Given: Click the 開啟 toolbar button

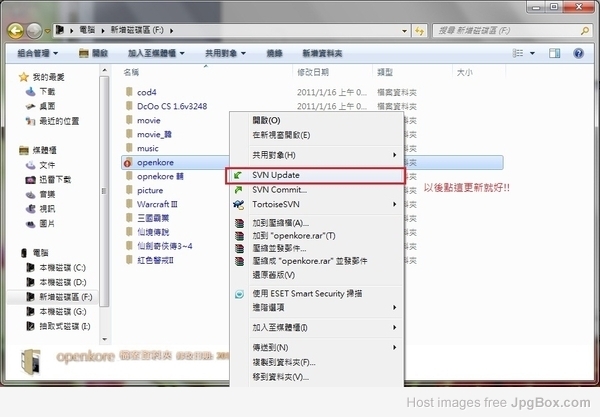Looking at the screenshot, I should pos(94,52).
